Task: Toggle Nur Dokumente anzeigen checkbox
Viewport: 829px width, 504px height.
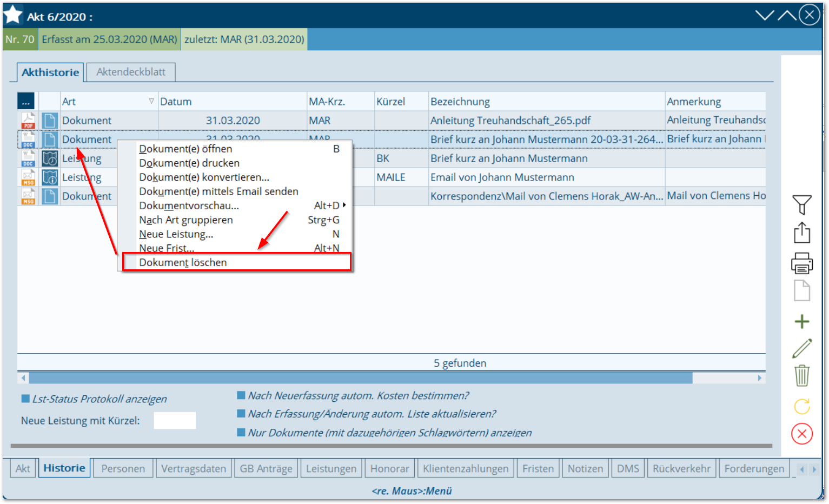Action: pos(241,432)
